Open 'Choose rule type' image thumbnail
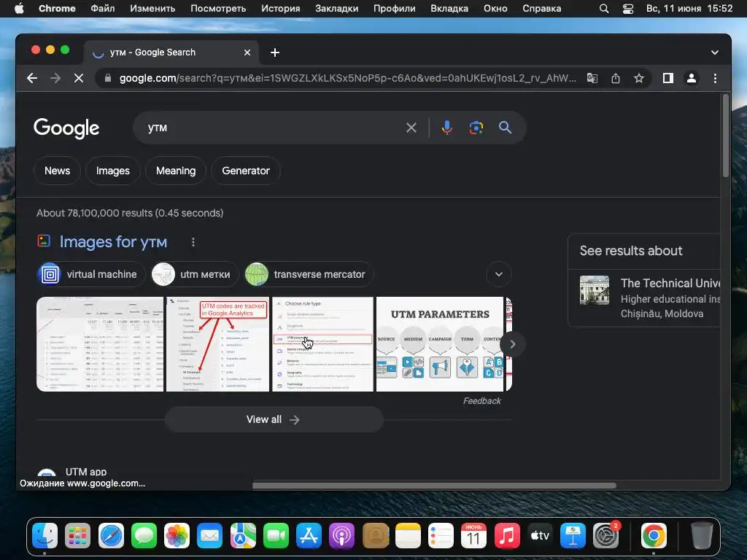This screenshot has height=560, width=747. click(323, 344)
